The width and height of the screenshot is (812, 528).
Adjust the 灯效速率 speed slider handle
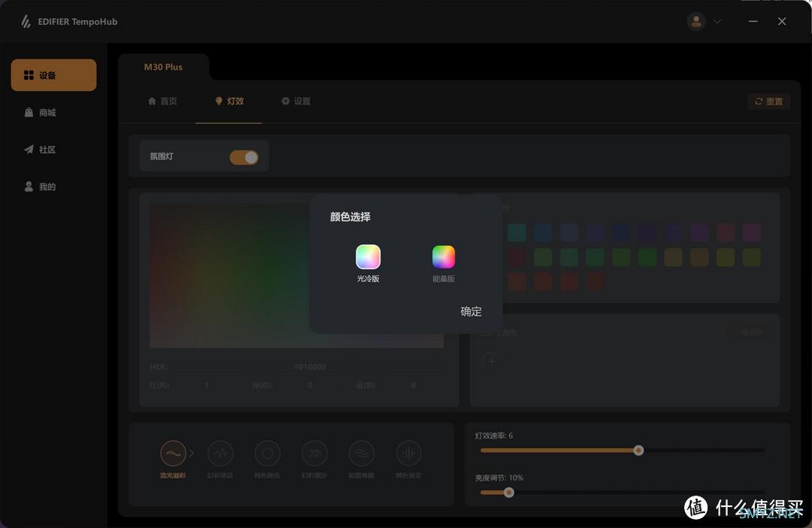[638, 451]
